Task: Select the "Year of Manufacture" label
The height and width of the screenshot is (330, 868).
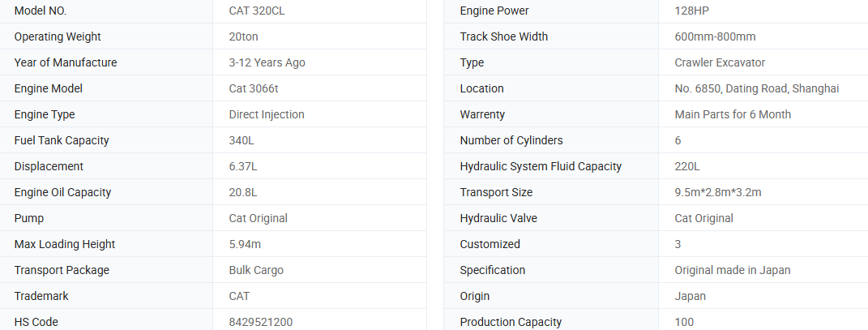Action: point(66,62)
